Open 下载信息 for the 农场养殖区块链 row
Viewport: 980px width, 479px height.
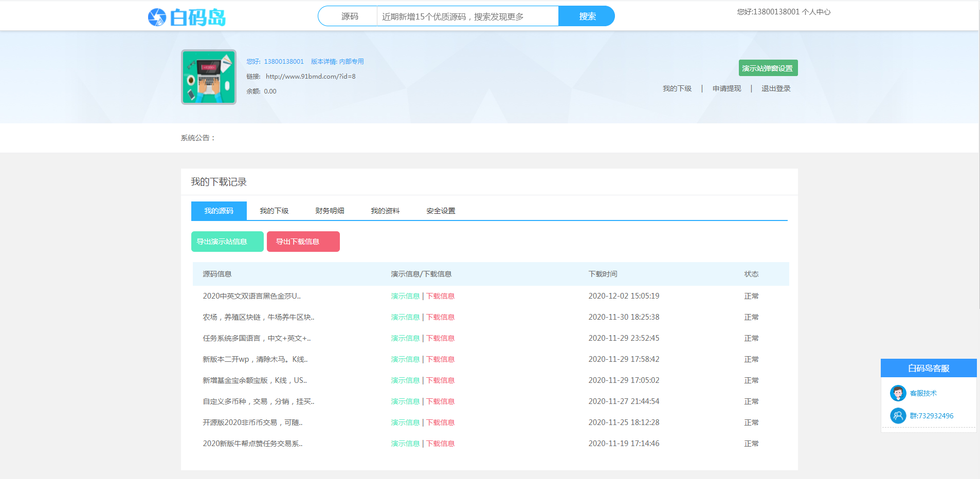click(440, 317)
